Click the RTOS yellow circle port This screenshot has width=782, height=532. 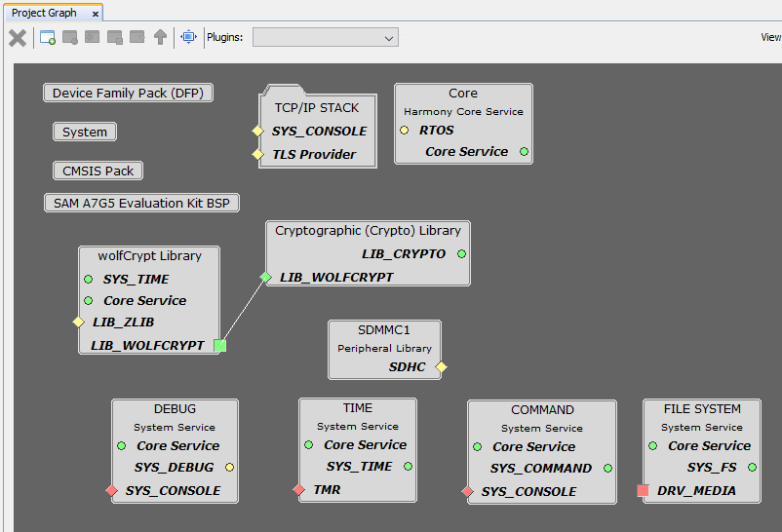coord(405,131)
